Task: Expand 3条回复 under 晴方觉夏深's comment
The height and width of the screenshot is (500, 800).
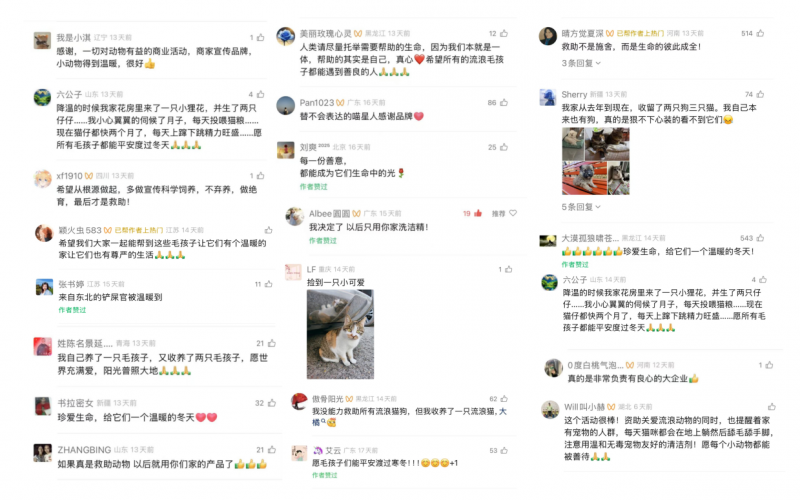Action: point(581,63)
